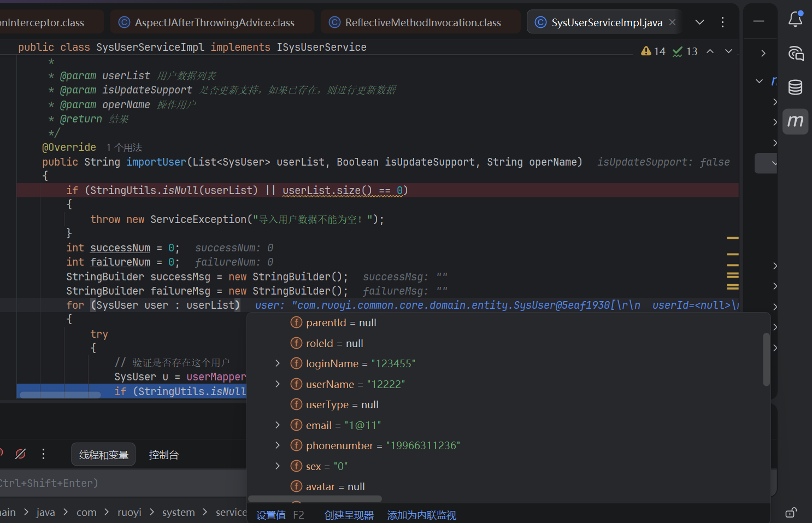Click the warnings count 14 indicator
This screenshot has height=523, width=812.
(x=653, y=51)
